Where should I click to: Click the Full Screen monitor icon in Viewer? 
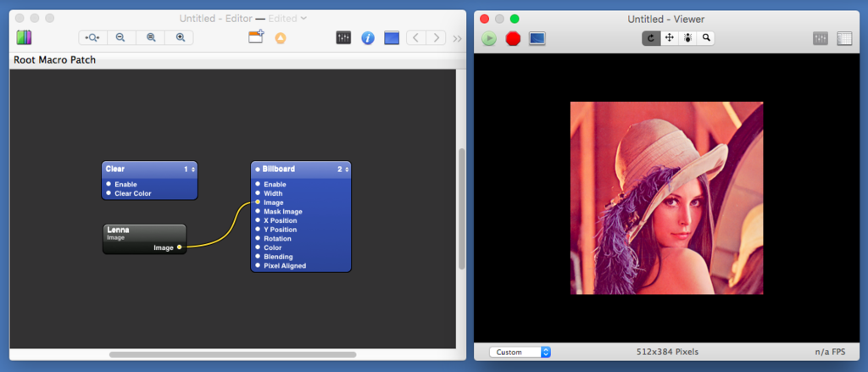[x=537, y=38]
